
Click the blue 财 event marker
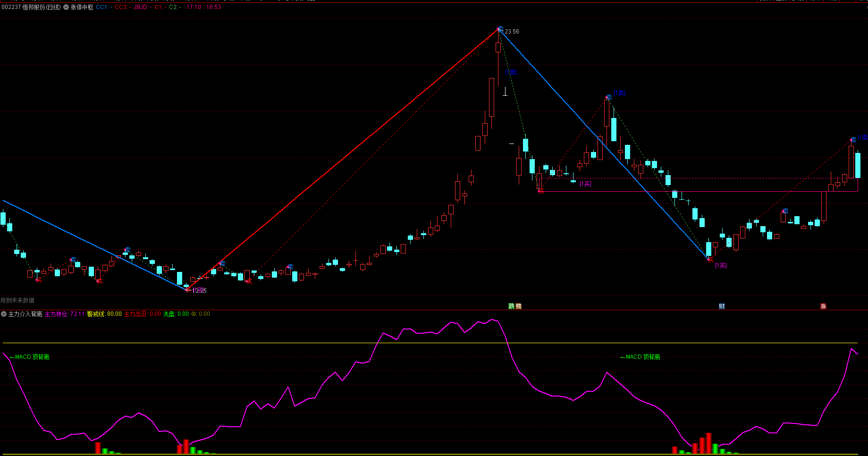click(x=722, y=306)
